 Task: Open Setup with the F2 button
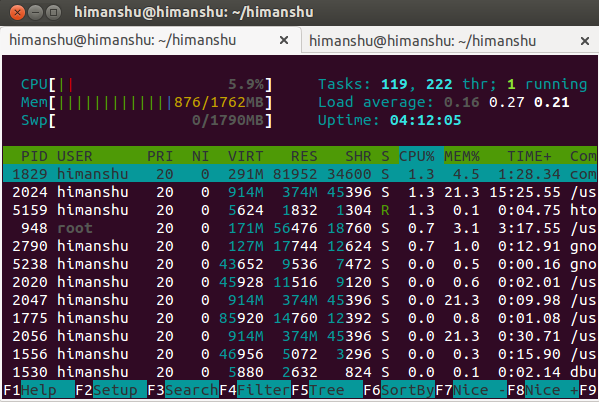[x=111, y=390]
